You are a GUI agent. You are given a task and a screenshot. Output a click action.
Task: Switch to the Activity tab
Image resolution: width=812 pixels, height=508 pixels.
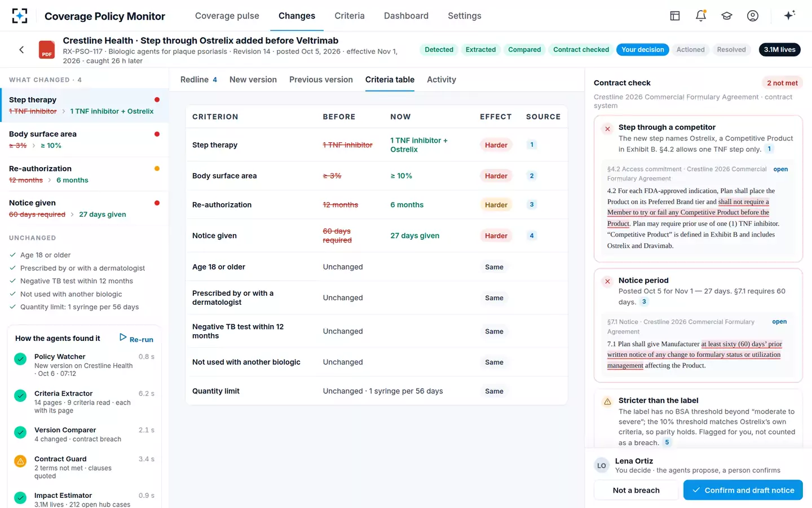tap(442, 80)
